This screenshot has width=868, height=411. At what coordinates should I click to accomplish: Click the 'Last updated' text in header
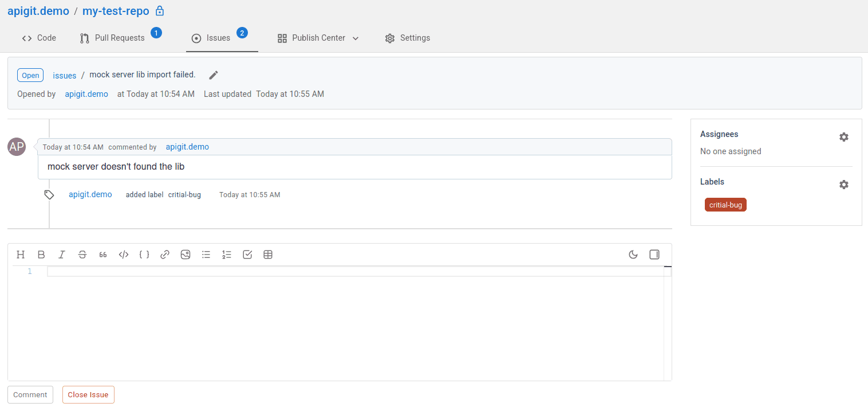227,94
